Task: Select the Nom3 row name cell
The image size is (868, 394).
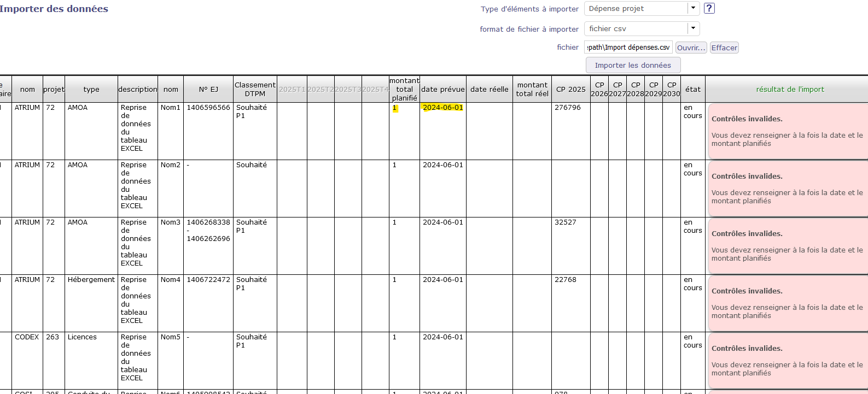Action: (170, 222)
